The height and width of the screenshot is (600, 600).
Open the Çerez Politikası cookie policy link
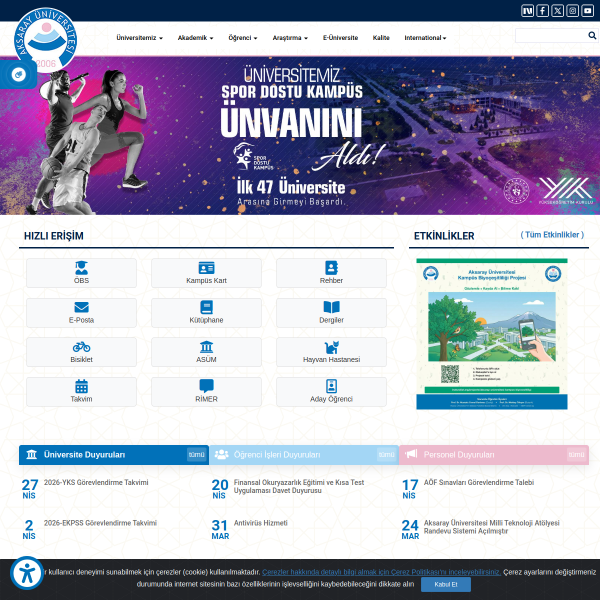click(x=381, y=572)
